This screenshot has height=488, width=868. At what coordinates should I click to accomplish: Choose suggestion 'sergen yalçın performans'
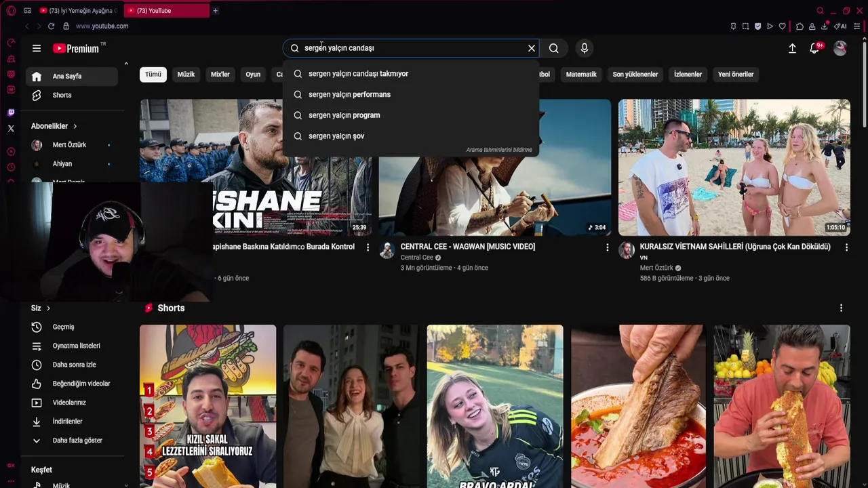coord(410,94)
